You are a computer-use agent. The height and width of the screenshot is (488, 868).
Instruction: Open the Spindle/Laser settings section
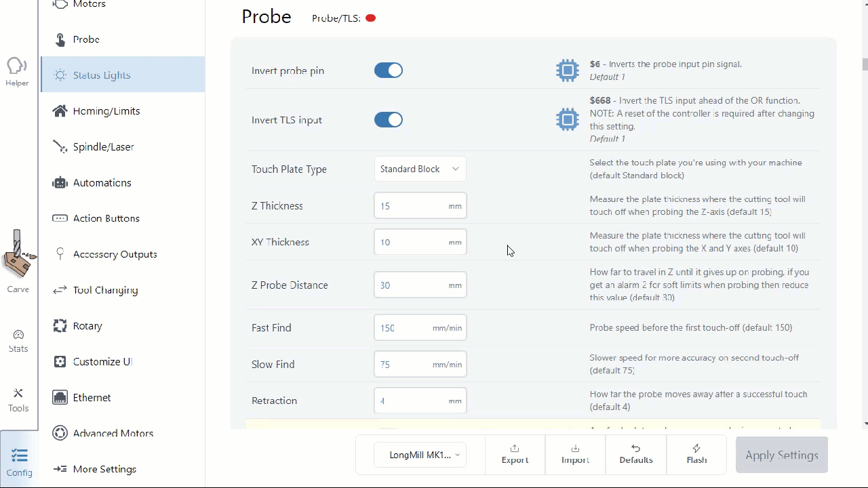[103, 147]
